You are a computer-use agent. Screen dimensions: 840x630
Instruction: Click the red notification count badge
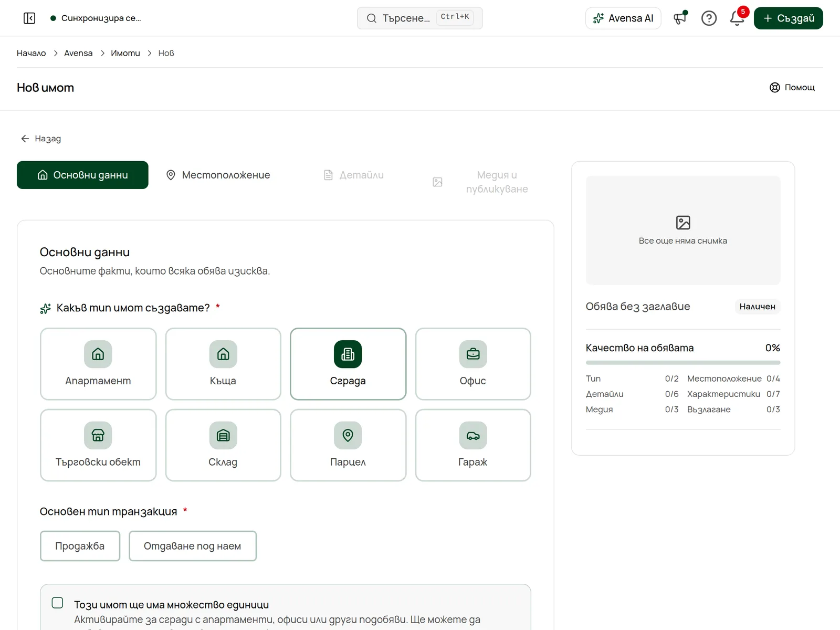pyautogui.click(x=743, y=12)
